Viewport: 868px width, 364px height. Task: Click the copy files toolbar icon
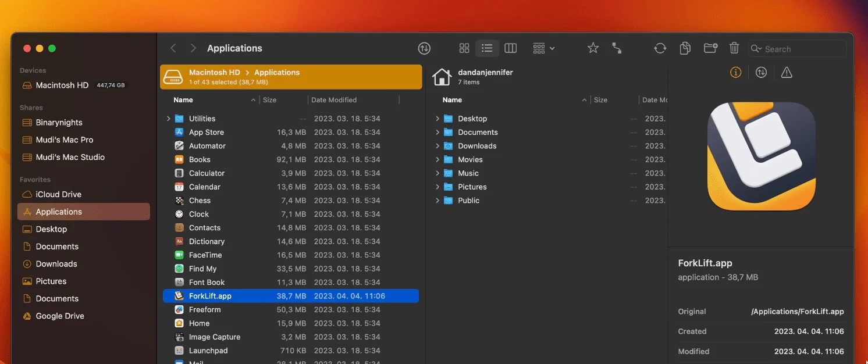685,48
